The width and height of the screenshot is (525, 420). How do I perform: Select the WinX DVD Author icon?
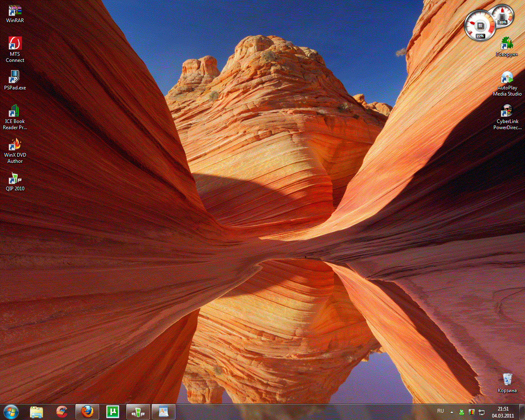(15, 151)
